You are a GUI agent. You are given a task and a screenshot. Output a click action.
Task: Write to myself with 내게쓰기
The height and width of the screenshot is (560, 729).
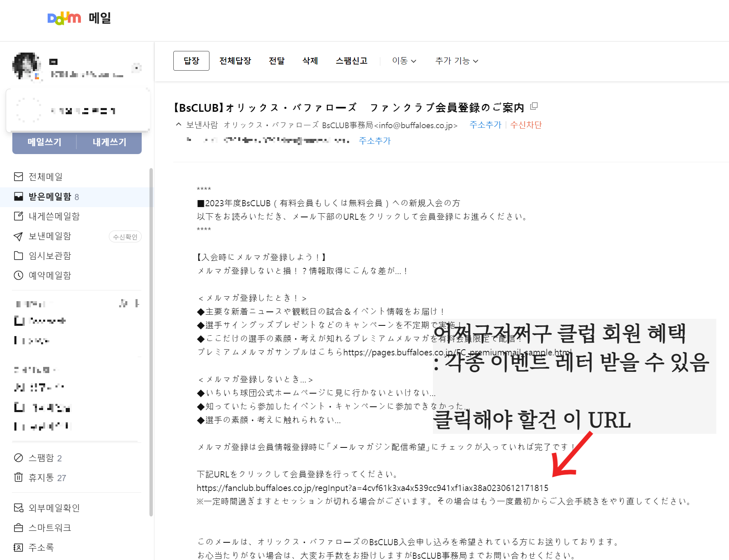point(109,142)
